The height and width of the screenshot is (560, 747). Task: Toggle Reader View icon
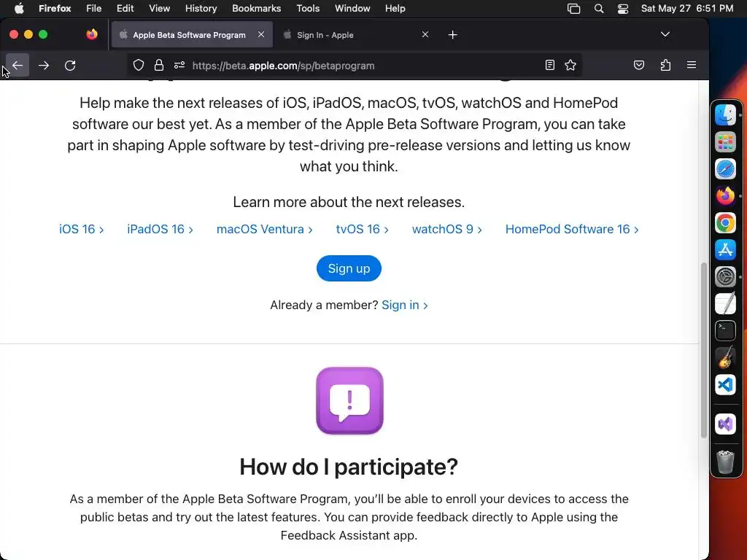coord(550,65)
